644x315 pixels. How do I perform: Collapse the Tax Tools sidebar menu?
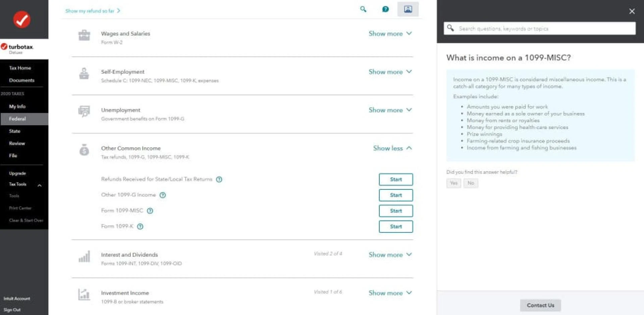pos(40,185)
